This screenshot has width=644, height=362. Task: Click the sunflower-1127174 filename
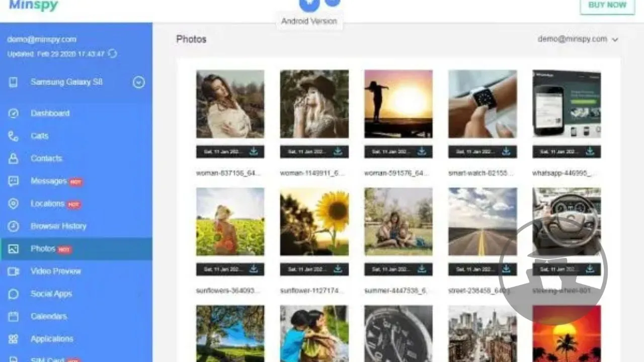[x=312, y=291]
